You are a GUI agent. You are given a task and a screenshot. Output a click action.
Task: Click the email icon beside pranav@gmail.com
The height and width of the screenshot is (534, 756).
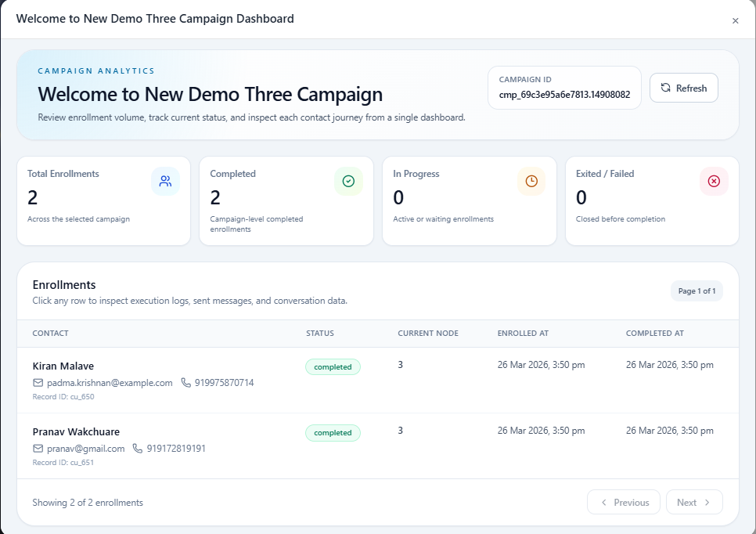[38, 449]
